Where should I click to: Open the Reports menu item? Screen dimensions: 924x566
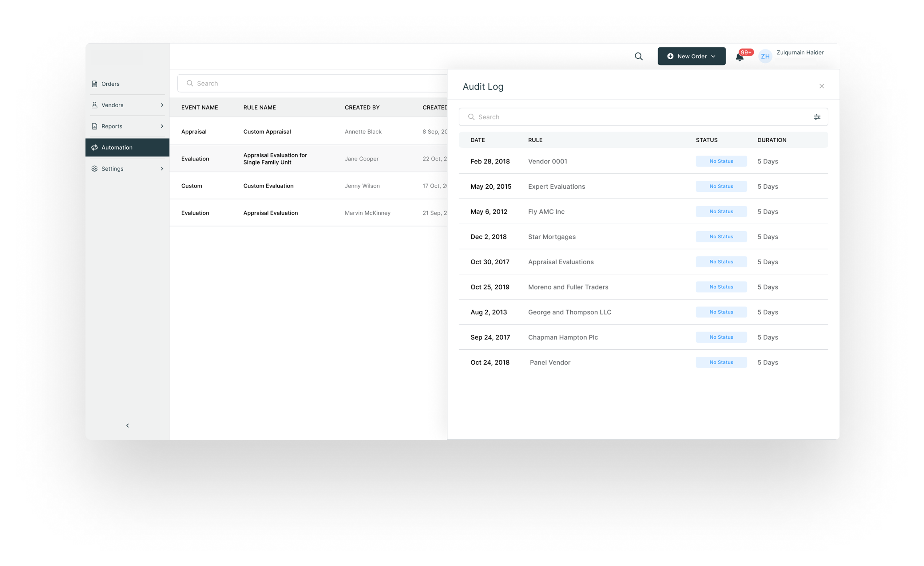(x=127, y=126)
